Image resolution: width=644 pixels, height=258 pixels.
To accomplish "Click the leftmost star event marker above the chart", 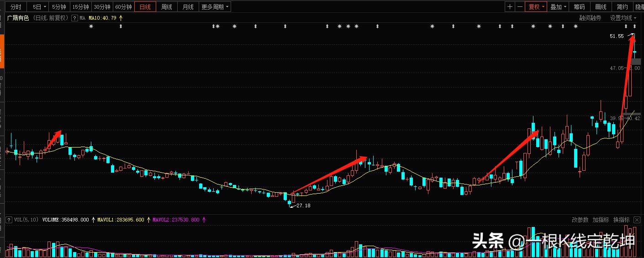I will point(91,26).
